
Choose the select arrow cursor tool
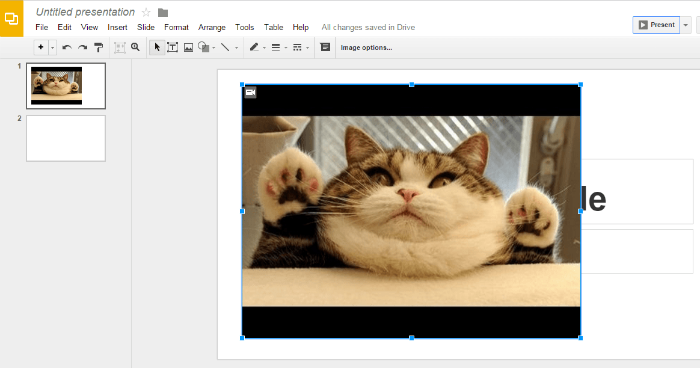(157, 47)
